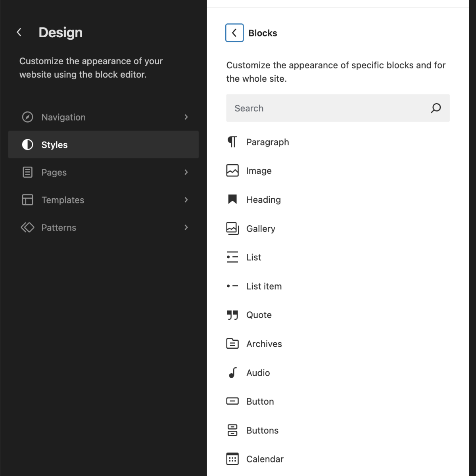This screenshot has width=476, height=476.
Task: Click the Heading bookmark icon
Action: [232, 200]
